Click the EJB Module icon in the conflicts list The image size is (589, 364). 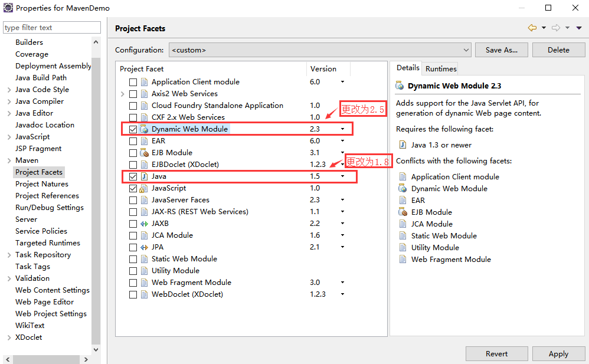click(403, 212)
